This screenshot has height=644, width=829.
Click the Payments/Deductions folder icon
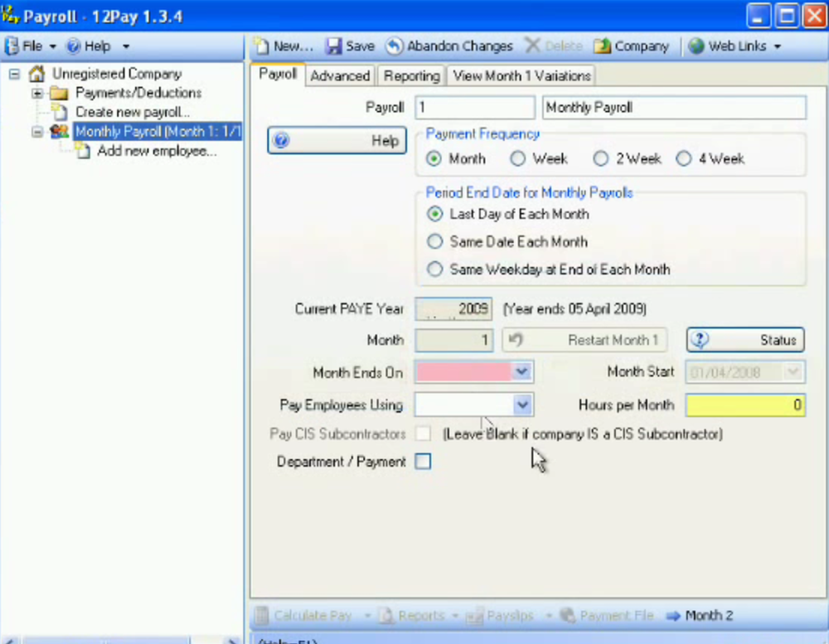coord(59,94)
